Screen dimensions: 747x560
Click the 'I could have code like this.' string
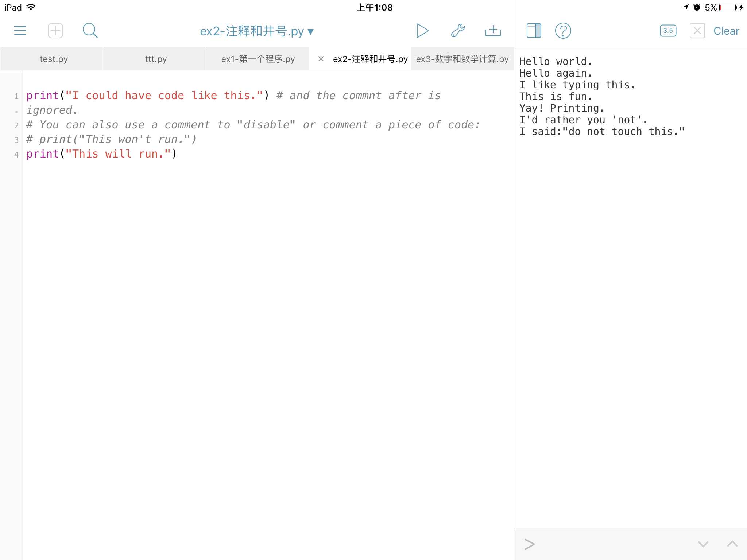point(164,96)
